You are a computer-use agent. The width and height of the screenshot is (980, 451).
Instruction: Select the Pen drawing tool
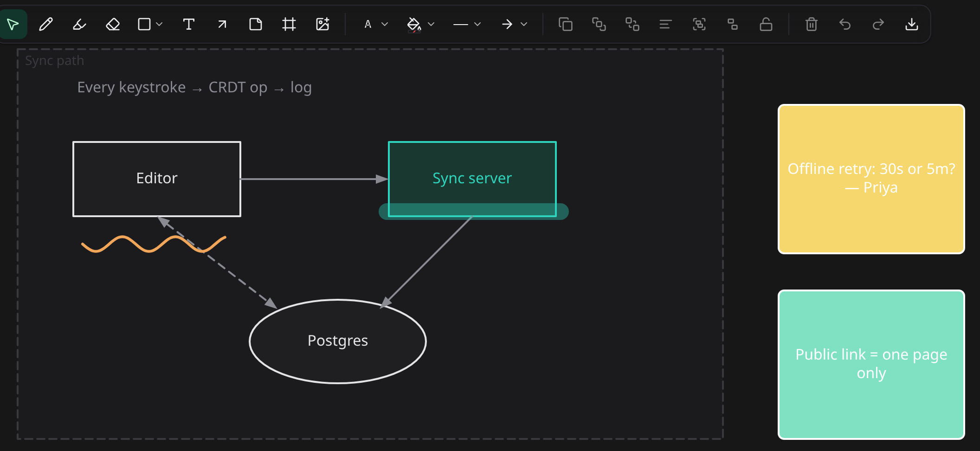(46, 24)
